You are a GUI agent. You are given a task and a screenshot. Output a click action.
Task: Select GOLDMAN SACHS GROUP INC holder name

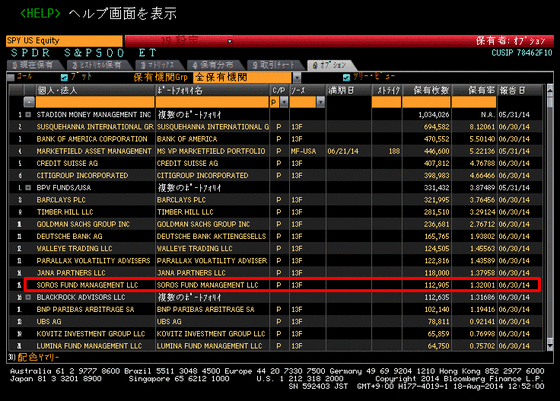coord(83,224)
